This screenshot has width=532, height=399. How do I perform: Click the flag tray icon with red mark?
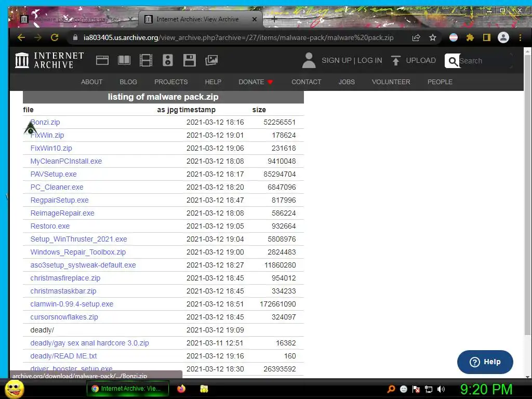click(x=416, y=389)
